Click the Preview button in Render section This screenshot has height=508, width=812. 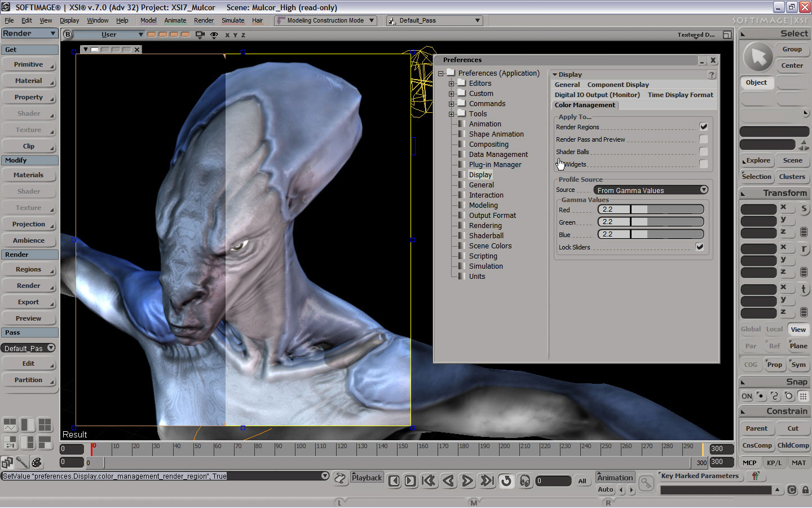[x=29, y=318]
